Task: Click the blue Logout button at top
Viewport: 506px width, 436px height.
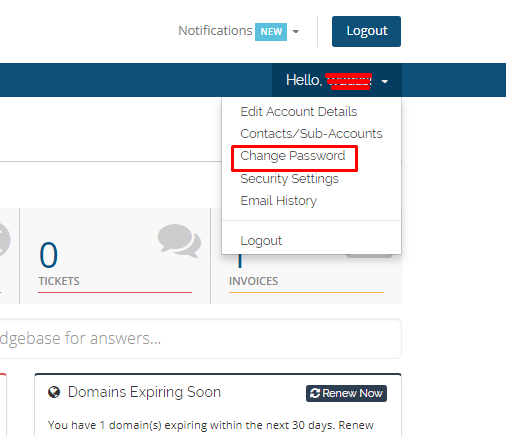Action: tap(366, 31)
